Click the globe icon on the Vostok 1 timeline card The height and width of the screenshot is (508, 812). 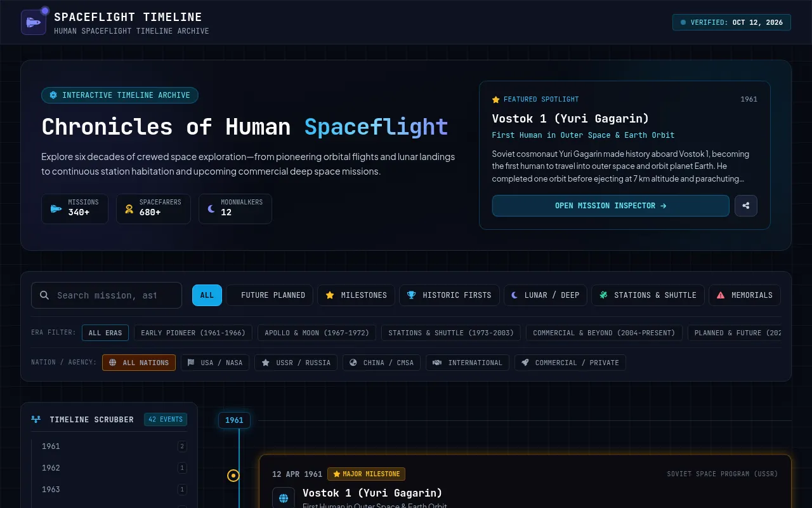(x=283, y=498)
